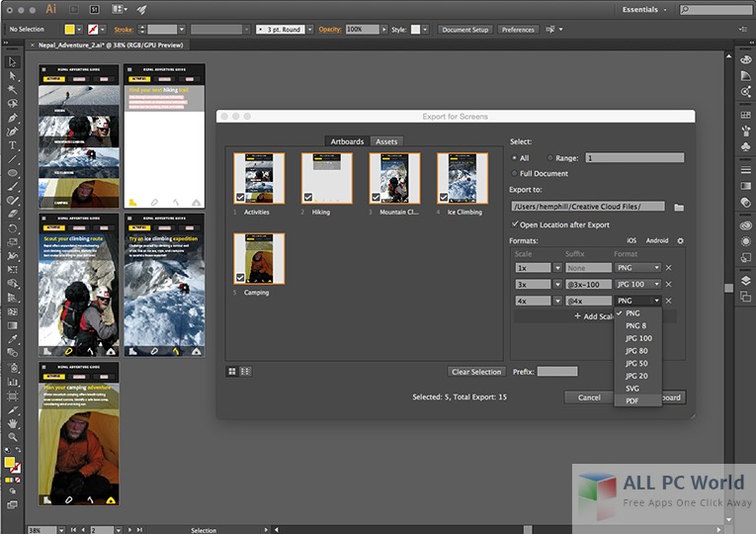Select the Hand tool
Image resolution: width=756 pixels, height=534 pixels.
(x=13, y=422)
